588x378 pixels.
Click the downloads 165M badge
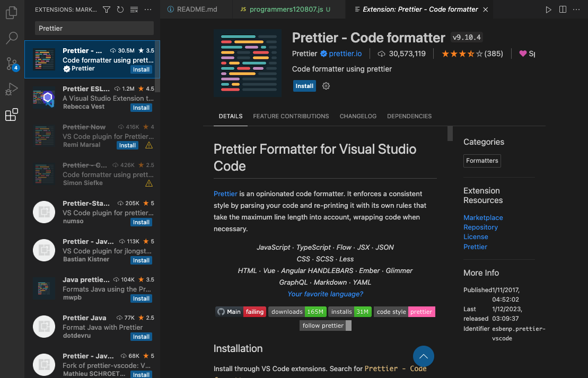click(297, 312)
